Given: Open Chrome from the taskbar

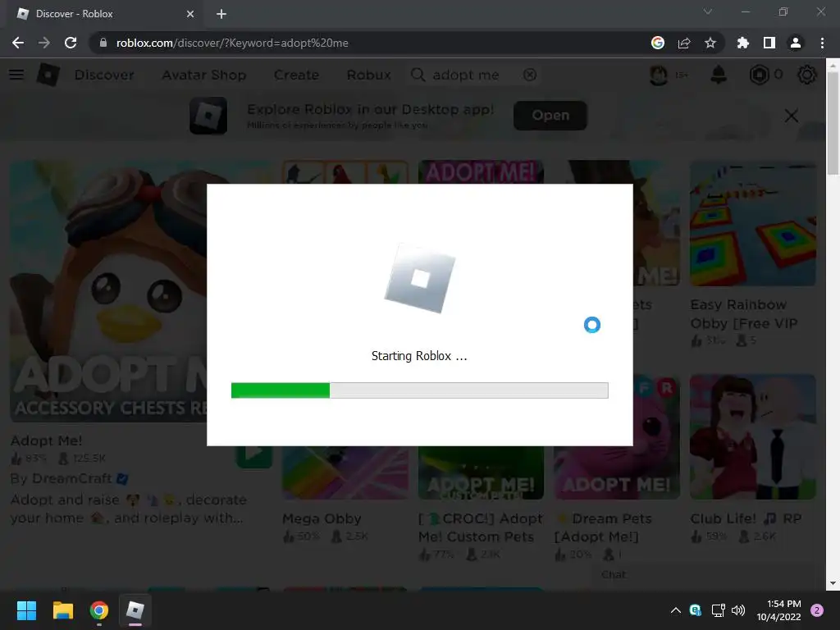Looking at the screenshot, I should [99, 610].
